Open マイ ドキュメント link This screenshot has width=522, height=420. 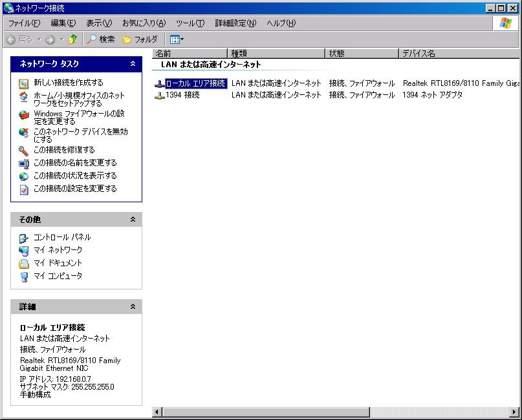coord(58,263)
